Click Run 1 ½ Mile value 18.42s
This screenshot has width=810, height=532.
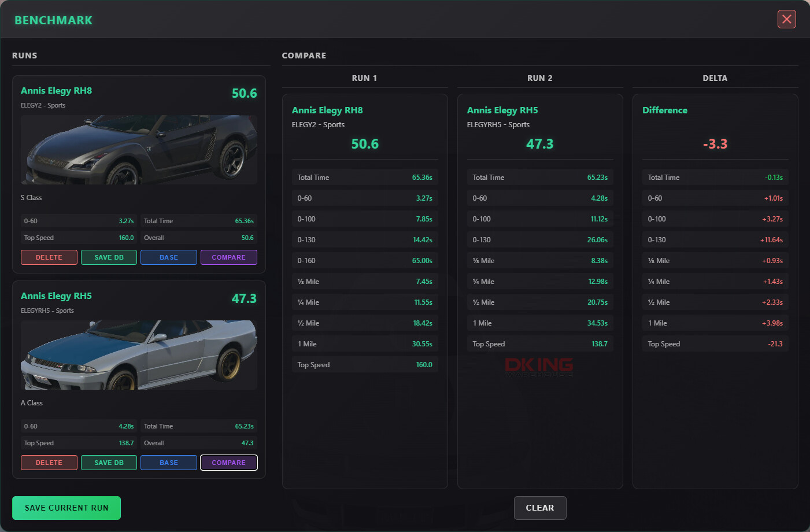tap(423, 323)
